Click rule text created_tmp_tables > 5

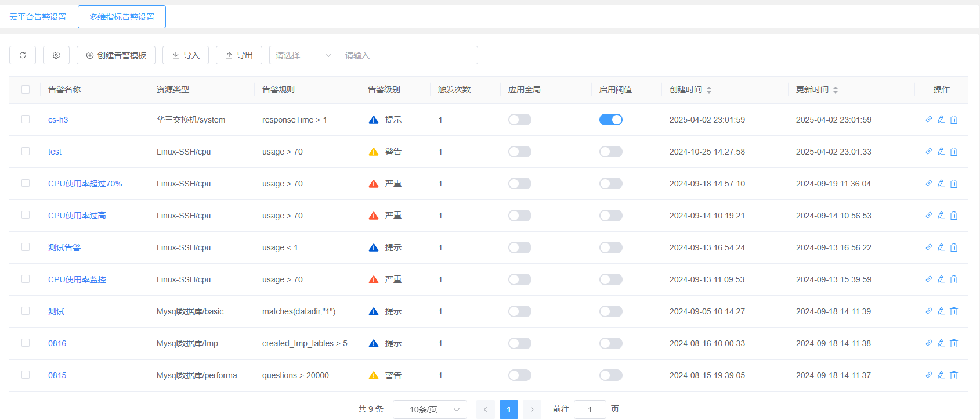[x=305, y=343]
